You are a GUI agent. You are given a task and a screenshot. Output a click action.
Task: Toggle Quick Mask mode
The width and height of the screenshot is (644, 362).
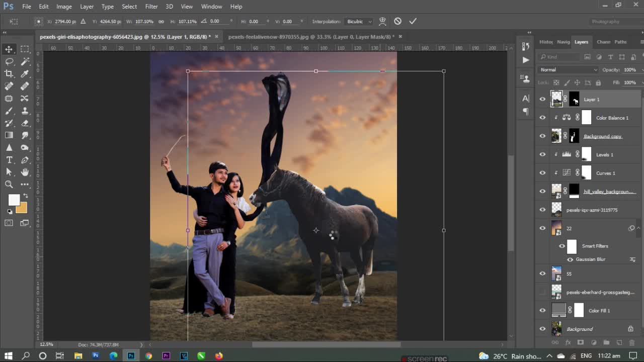(x=9, y=223)
